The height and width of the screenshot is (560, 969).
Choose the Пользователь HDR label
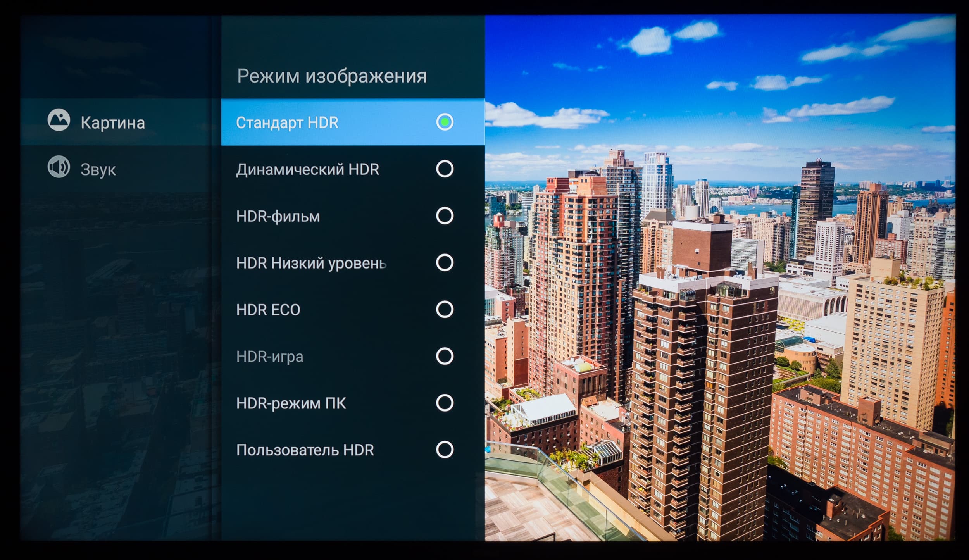coord(305,450)
